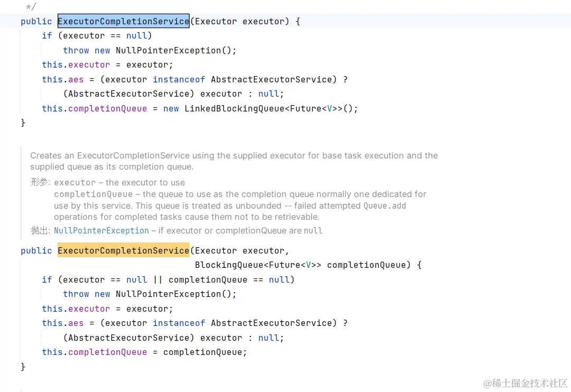The width and height of the screenshot is (571, 392).
Task: Click the selected ExecutorCompletionService name in the single-parameter constructor
Action: (x=123, y=22)
